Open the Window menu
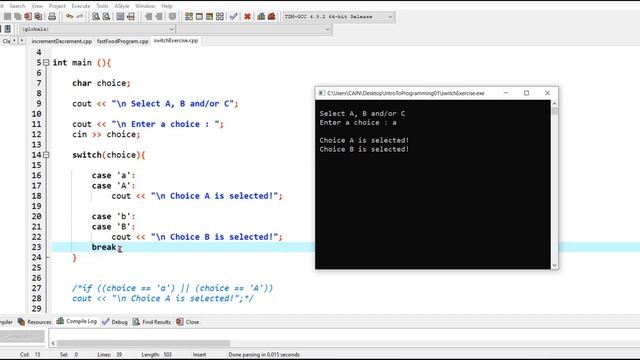Viewport: 640px width, 360px height. [x=145, y=6]
